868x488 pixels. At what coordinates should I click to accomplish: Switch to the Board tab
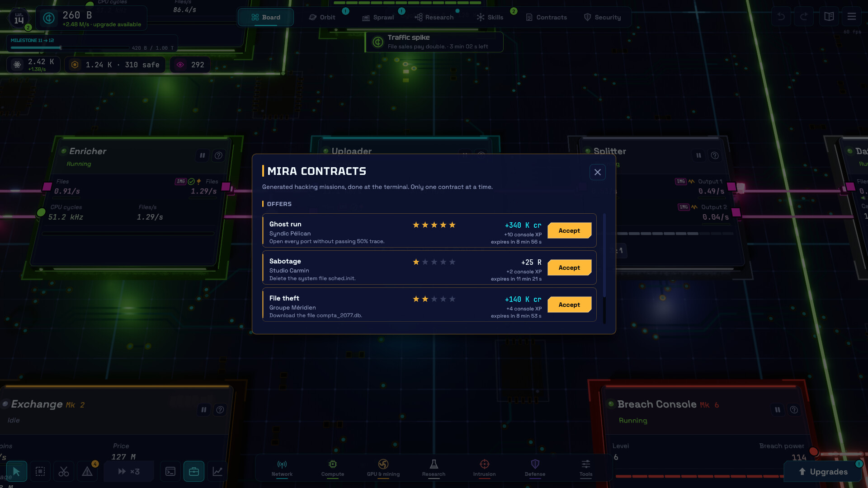tap(266, 17)
